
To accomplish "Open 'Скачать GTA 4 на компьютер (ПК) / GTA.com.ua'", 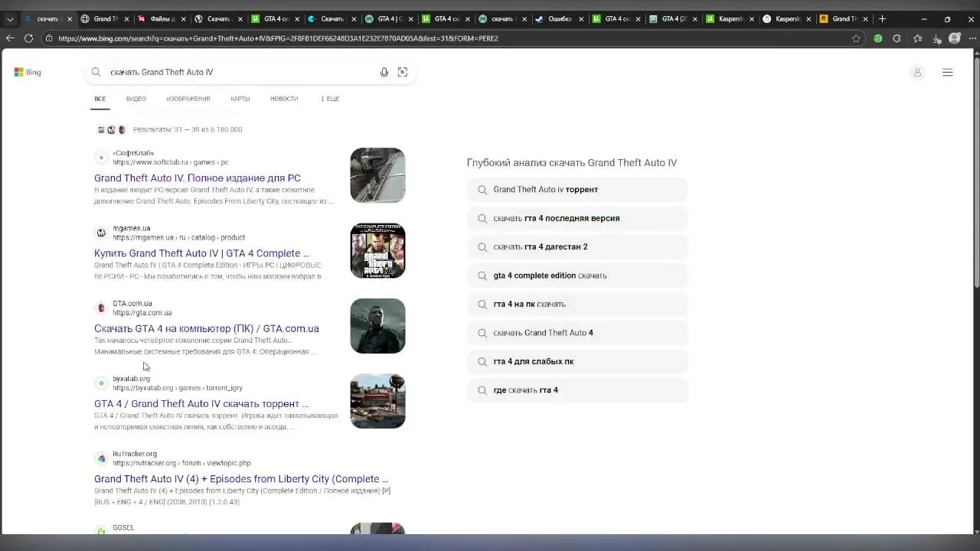I will point(207,328).
